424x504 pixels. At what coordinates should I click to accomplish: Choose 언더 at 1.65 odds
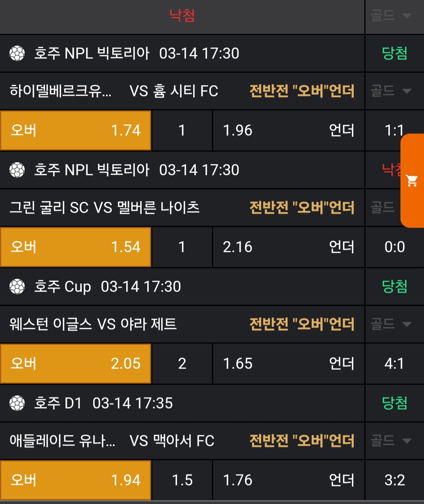pos(289,363)
